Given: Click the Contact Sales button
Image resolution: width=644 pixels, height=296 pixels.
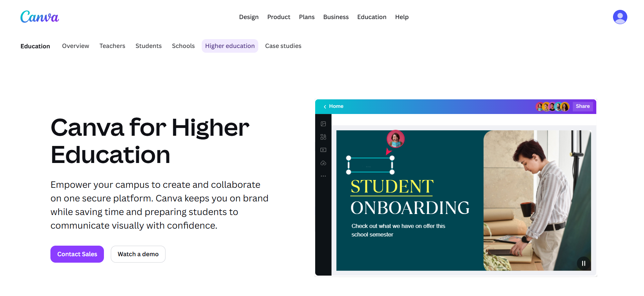Looking at the screenshot, I should 77,254.
